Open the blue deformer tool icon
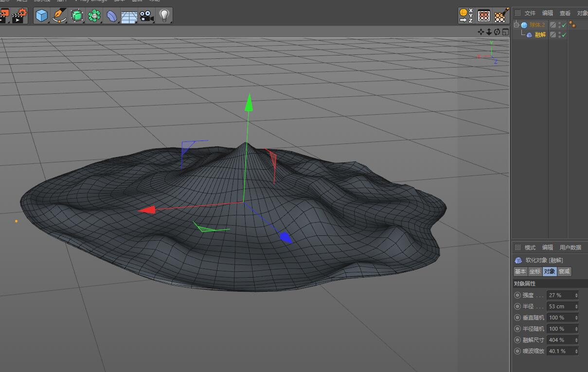588x372 pixels. [x=111, y=16]
